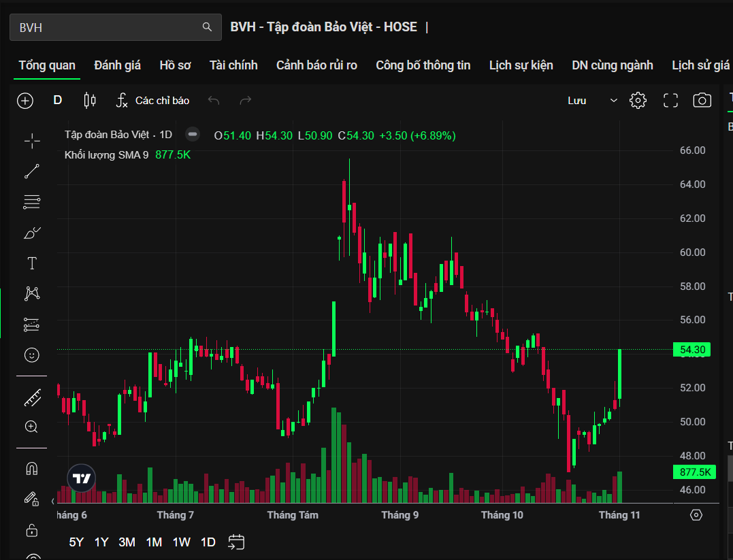Image resolution: width=733 pixels, height=560 pixels.
Task: Collapse the chart legend with minus button
Action: coord(193,135)
